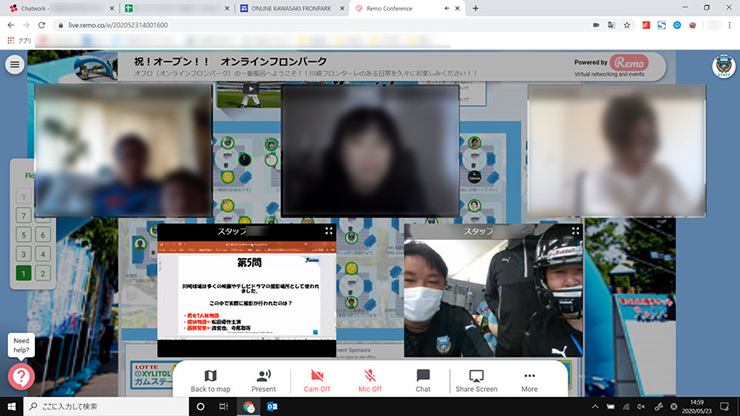740x416 pixels.
Task: Open the notification center icon
Action: point(724,407)
